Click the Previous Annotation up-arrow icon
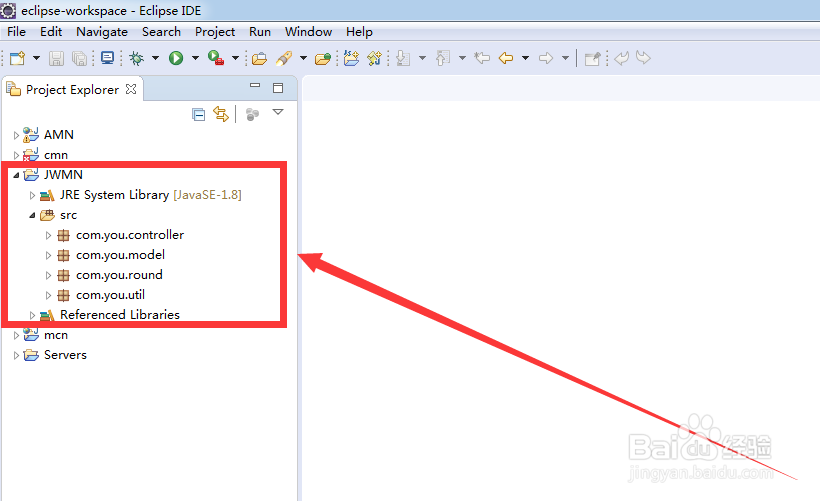Screen dimensions: 820x501 coord(442,58)
